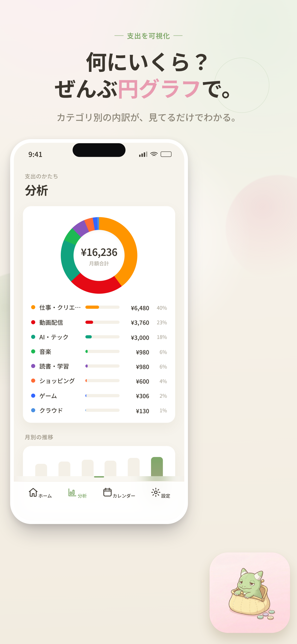Tap the blue dot beside ゲーム
The image size is (297, 644).
click(33, 395)
